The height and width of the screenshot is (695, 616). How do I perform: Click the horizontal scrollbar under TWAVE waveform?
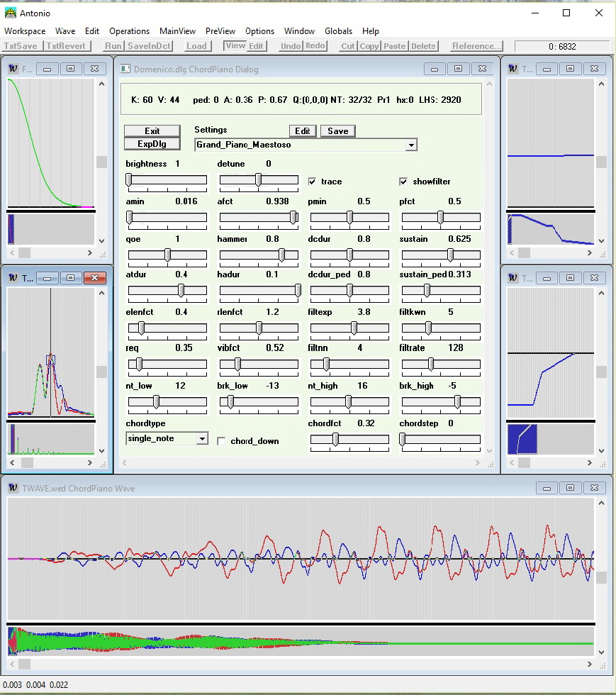[x=305, y=664]
